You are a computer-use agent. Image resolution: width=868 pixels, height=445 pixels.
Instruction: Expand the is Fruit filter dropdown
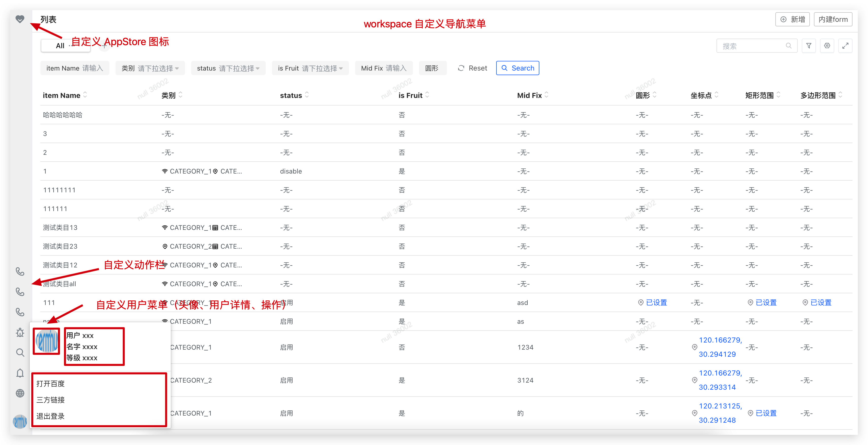310,69
